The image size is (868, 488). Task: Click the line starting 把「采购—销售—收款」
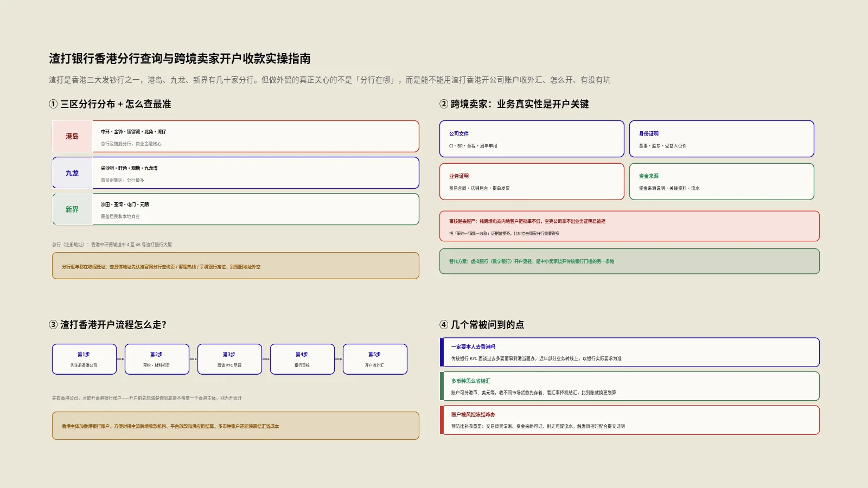tap(504, 234)
